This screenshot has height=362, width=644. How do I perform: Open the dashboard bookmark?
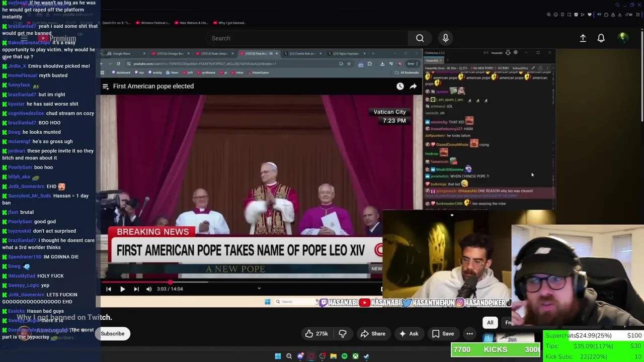coord(121,72)
